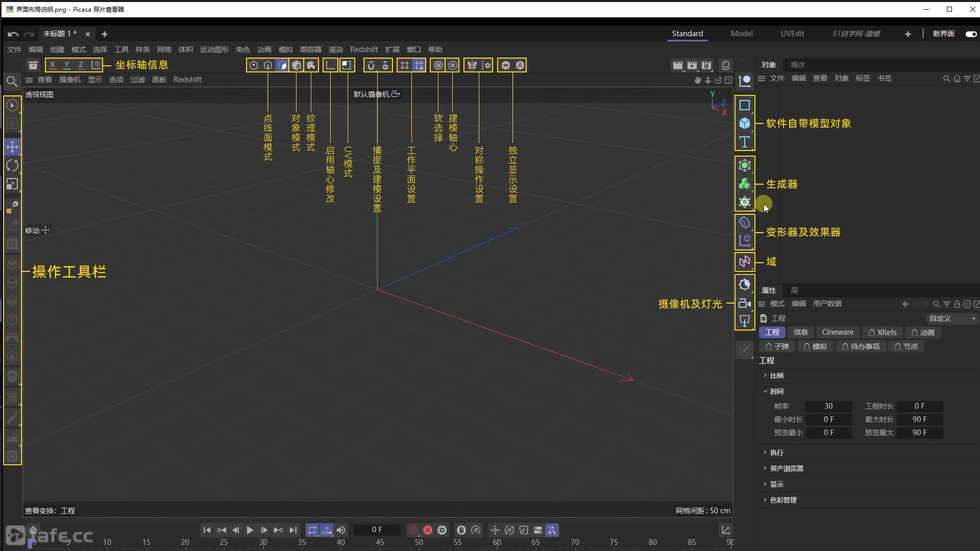980x551 pixels.
Task: Switch to Model object mode icon
Action: [x=297, y=65]
